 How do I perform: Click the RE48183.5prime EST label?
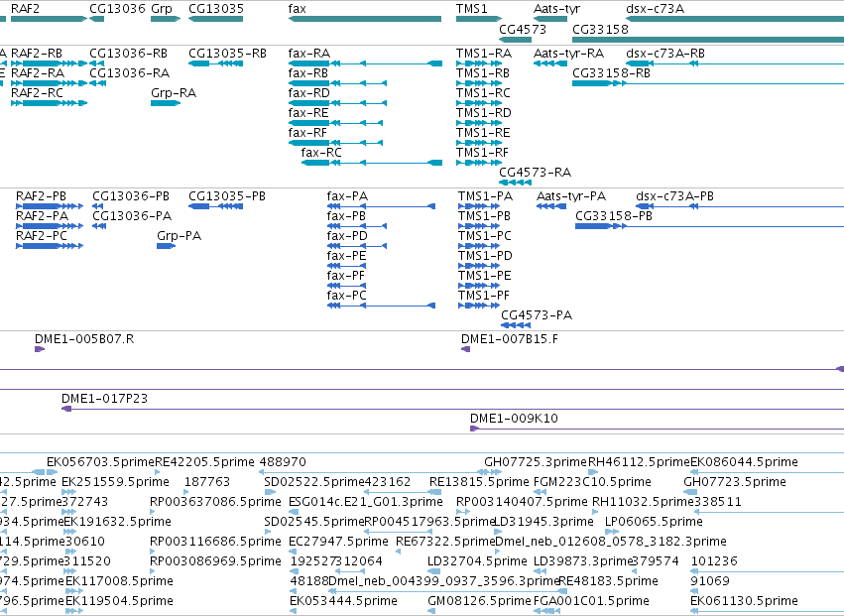click(609, 581)
